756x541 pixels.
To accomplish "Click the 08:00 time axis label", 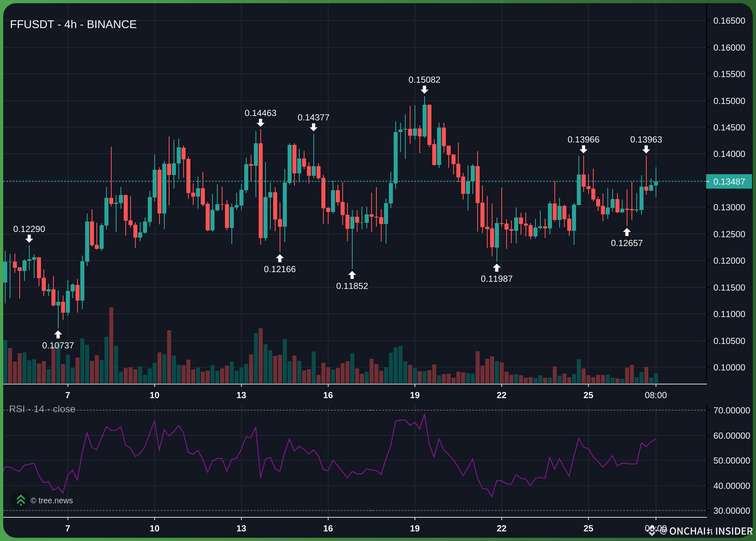I will tap(656, 395).
